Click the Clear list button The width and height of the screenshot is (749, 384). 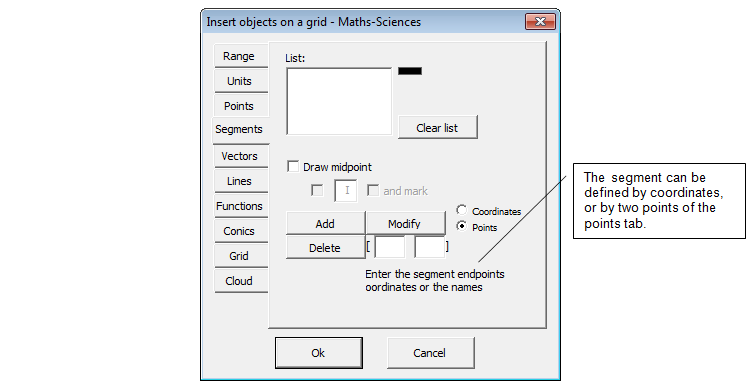[x=438, y=128]
